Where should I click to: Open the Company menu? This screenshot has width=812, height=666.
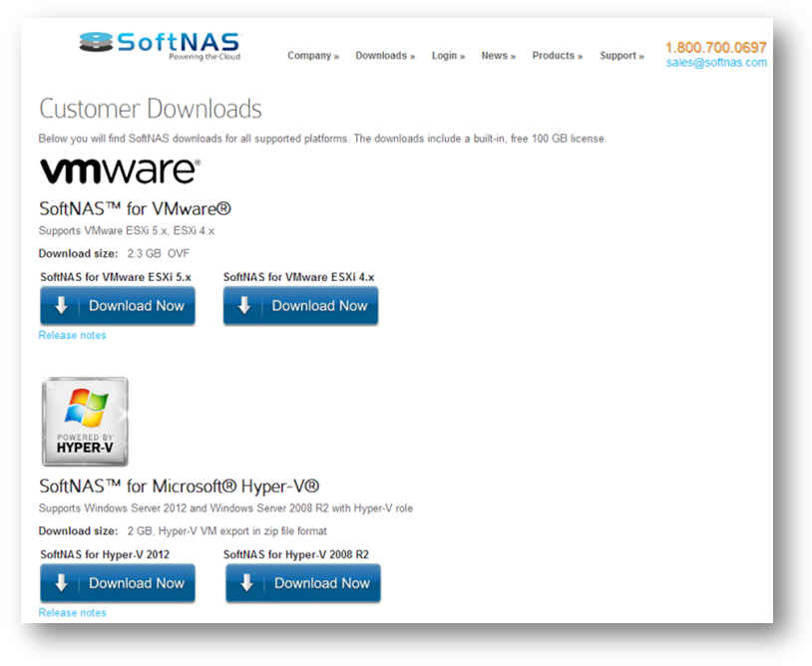[313, 56]
